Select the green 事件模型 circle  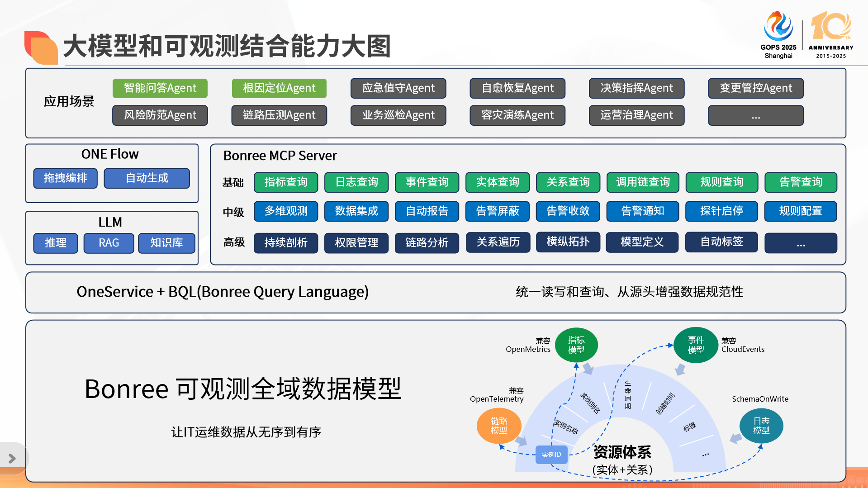point(696,345)
